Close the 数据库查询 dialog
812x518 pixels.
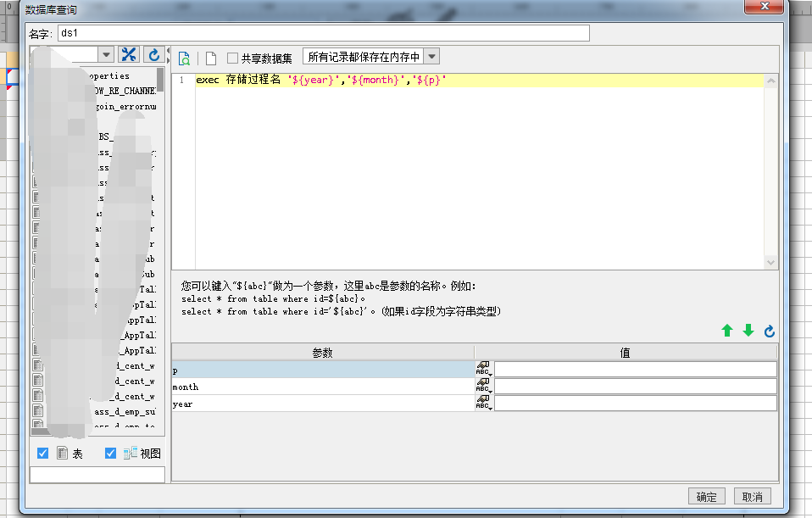coord(765,6)
